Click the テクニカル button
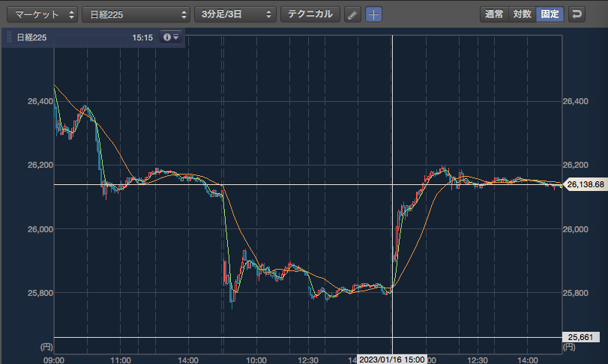This screenshot has width=608, height=364. click(310, 14)
